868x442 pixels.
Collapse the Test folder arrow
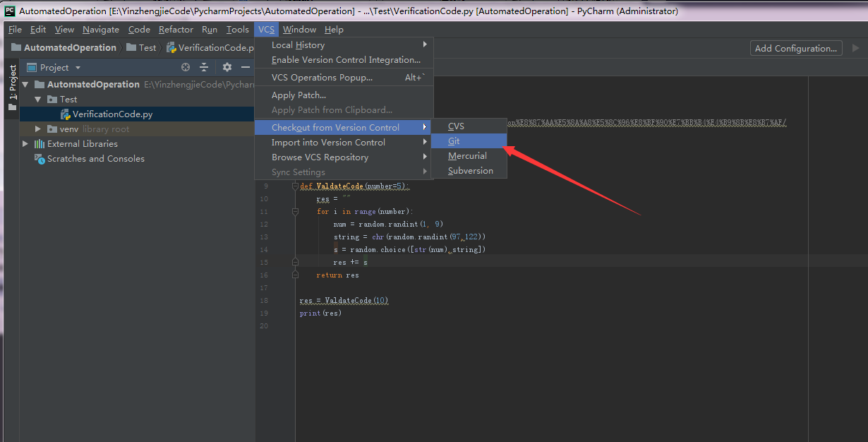pyautogui.click(x=38, y=100)
